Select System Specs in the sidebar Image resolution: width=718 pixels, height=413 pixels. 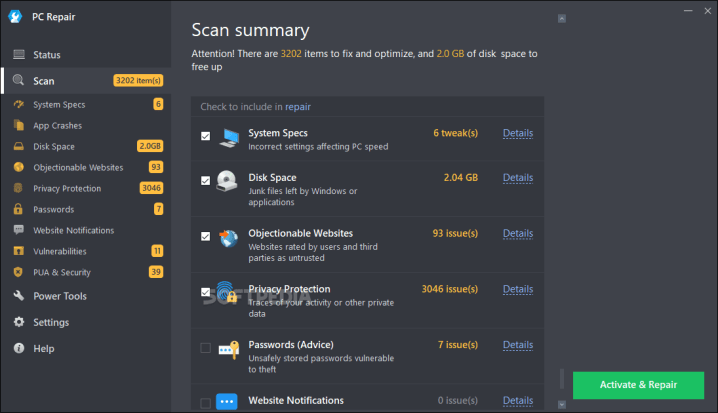click(86, 104)
